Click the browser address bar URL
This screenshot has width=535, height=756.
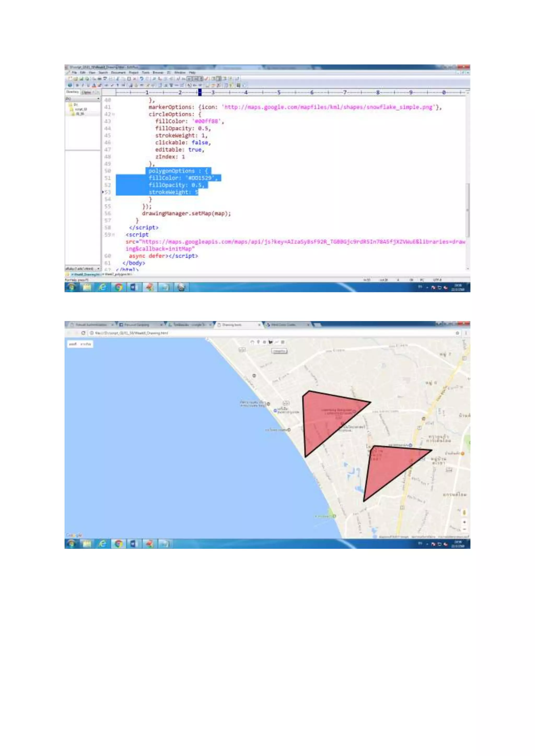click(x=132, y=333)
